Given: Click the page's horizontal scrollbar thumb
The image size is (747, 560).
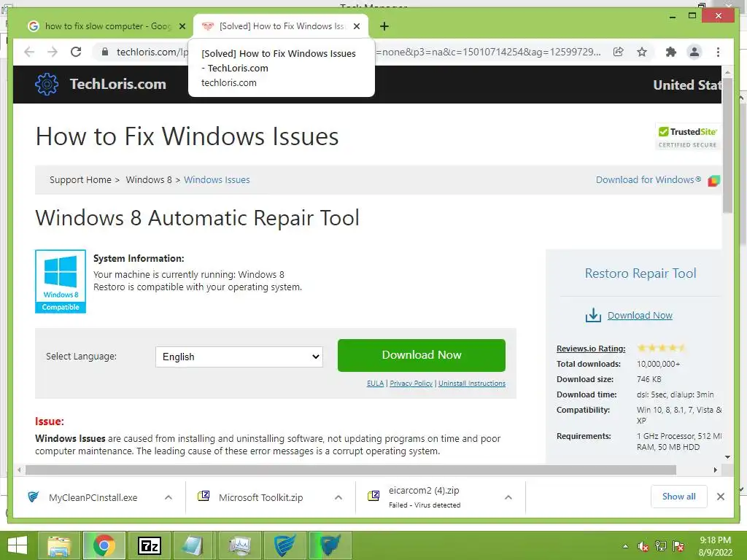Looking at the screenshot, I should point(351,470).
